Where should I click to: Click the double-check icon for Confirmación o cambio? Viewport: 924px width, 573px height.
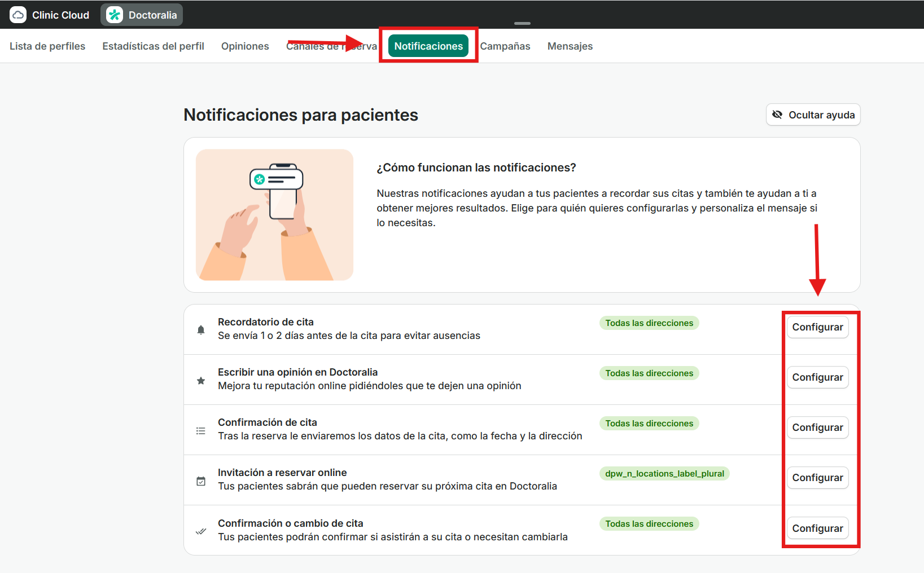pyautogui.click(x=201, y=531)
